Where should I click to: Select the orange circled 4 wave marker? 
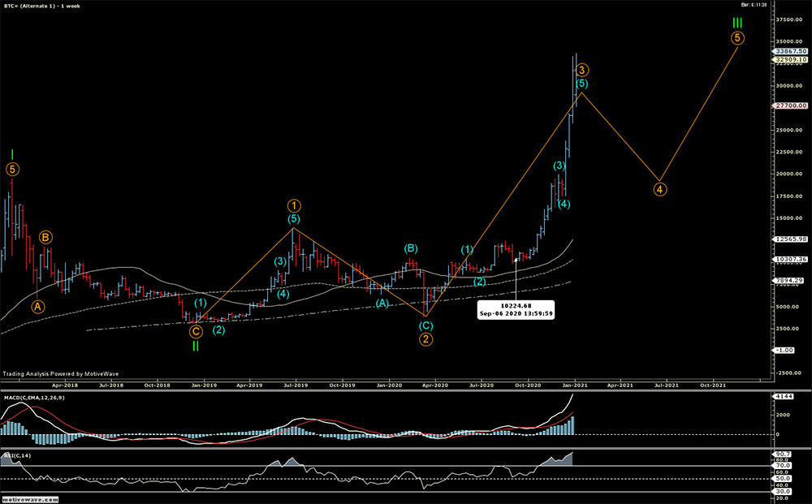pos(661,189)
